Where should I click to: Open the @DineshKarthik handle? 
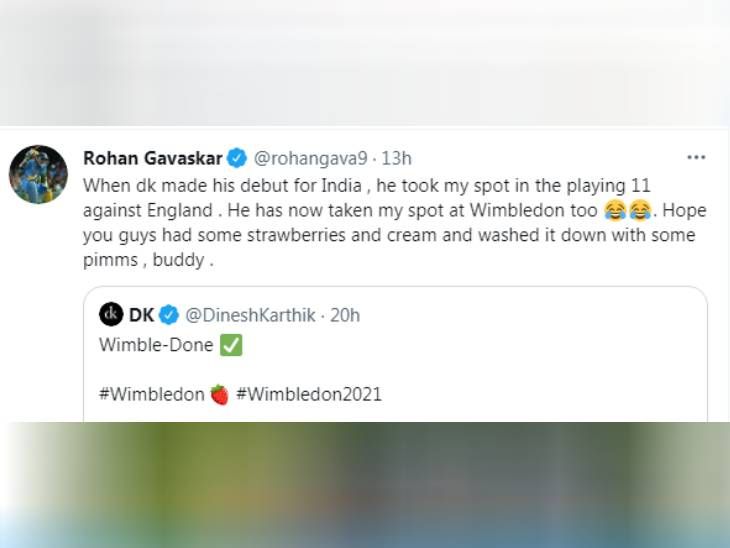coord(250,315)
